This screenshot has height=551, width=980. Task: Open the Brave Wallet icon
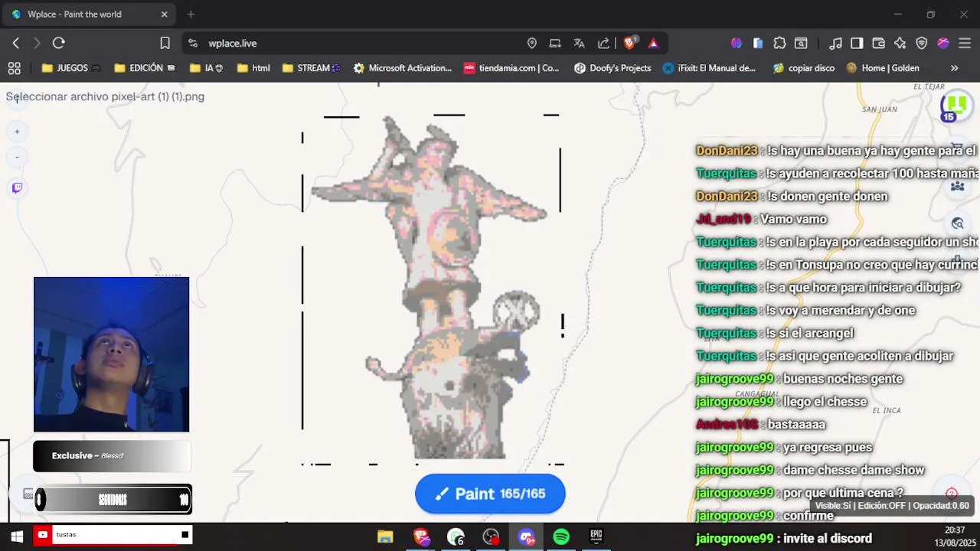879,44
